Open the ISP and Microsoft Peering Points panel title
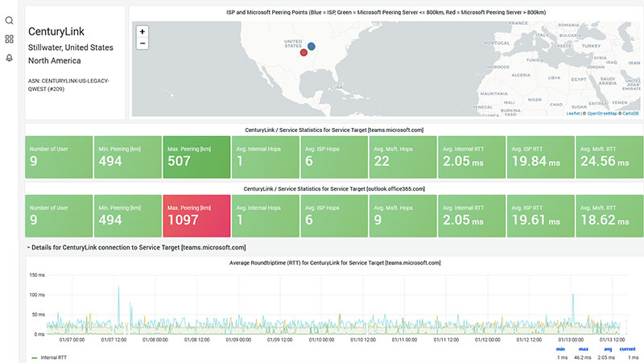644x363 pixels. coord(386,12)
